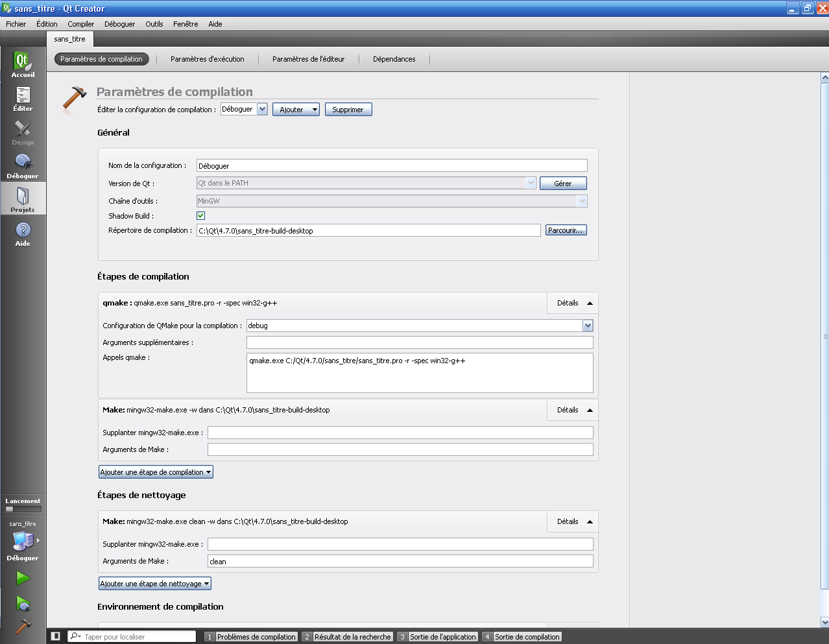
Task: Open the Outils menu
Action: [154, 24]
